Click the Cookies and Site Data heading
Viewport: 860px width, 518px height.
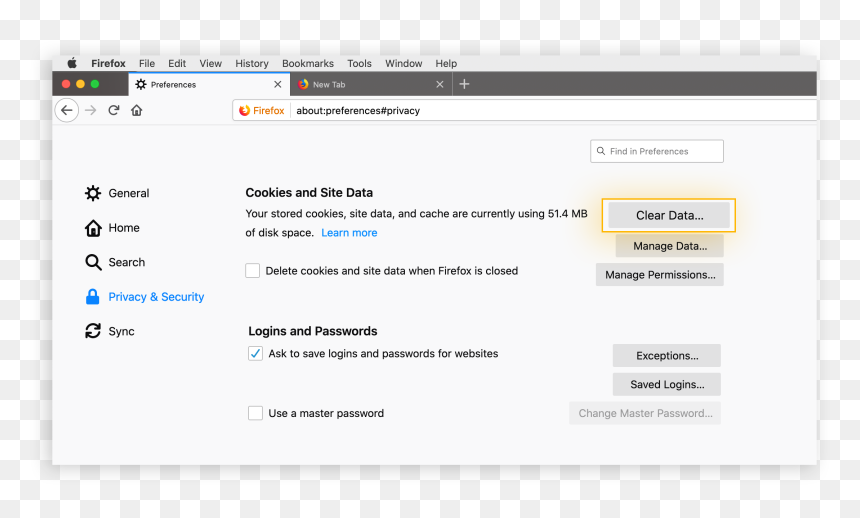click(x=309, y=193)
